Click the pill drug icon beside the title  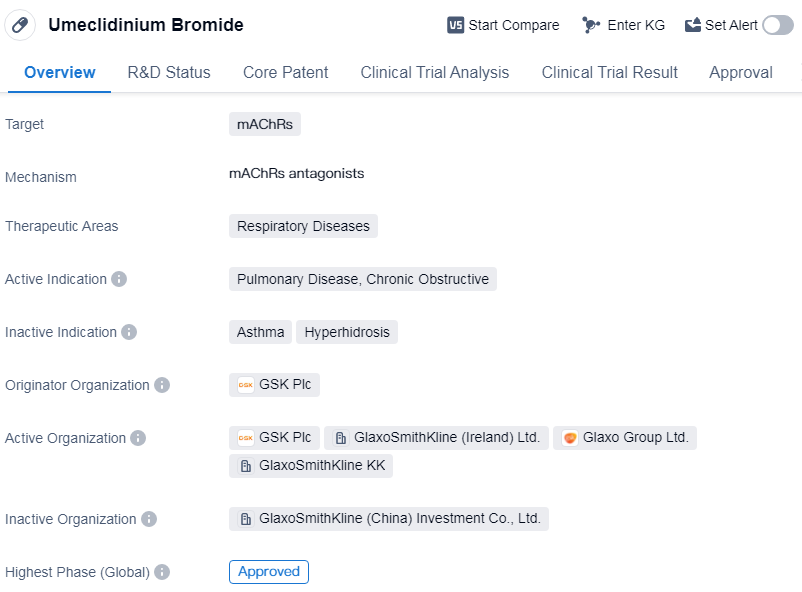20,25
